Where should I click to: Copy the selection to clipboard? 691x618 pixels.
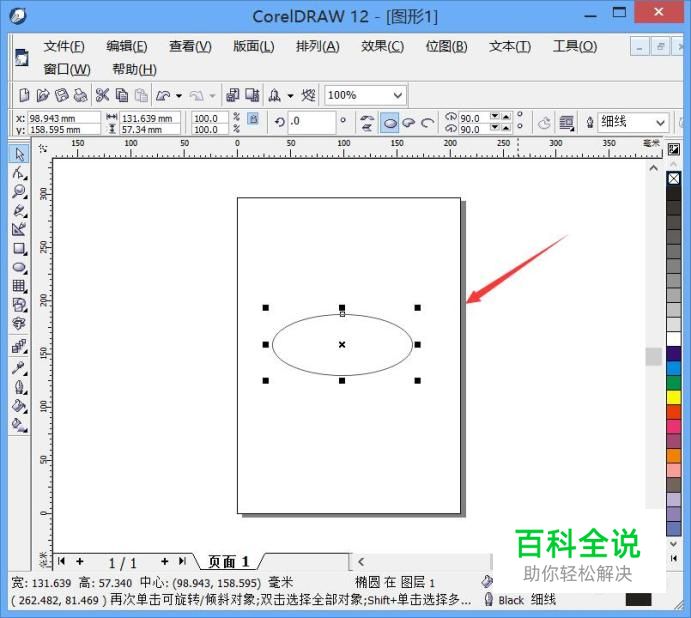pyautogui.click(x=122, y=95)
